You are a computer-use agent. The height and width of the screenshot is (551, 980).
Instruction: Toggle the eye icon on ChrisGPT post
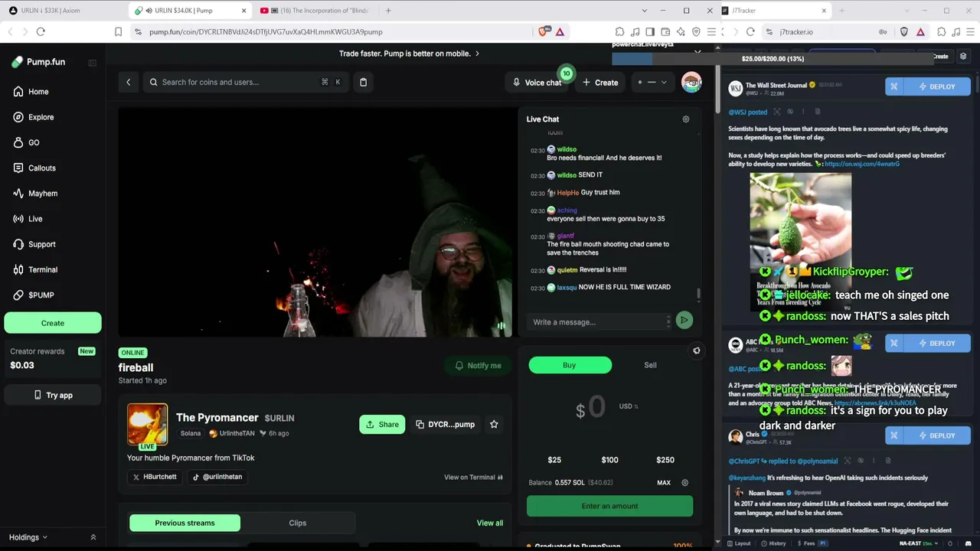(x=861, y=461)
